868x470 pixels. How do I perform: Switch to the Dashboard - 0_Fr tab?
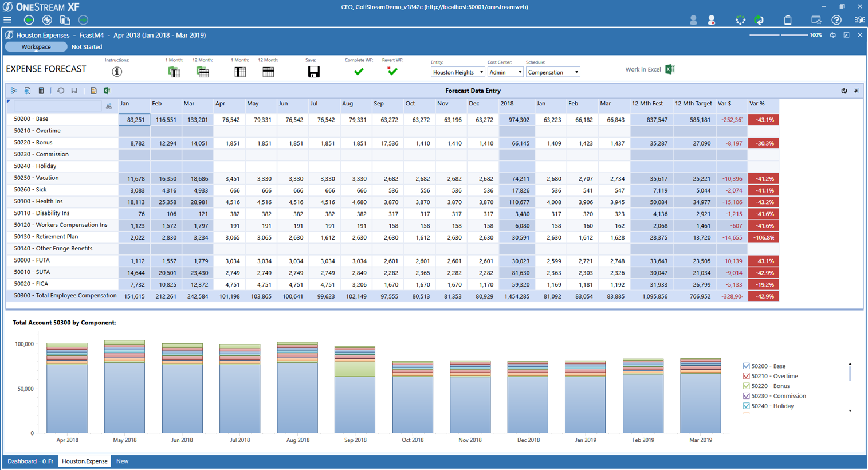click(x=30, y=461)
